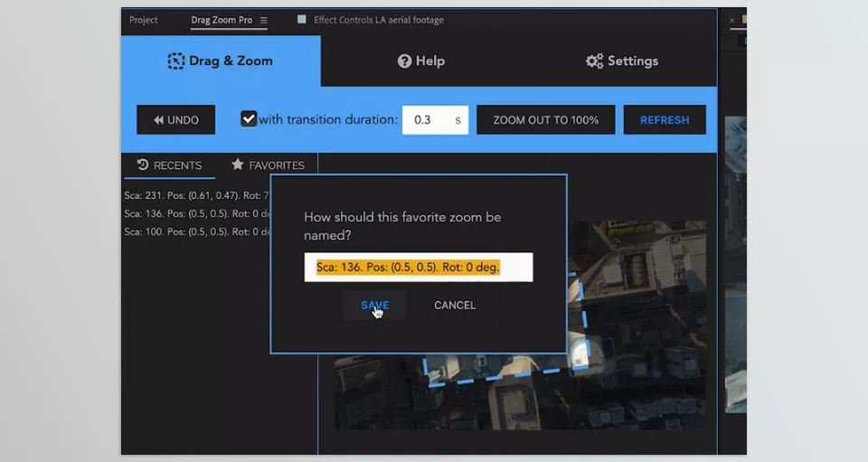
Task: Click ZOOM OUT TO 100% button
Action: click(546, 119)
